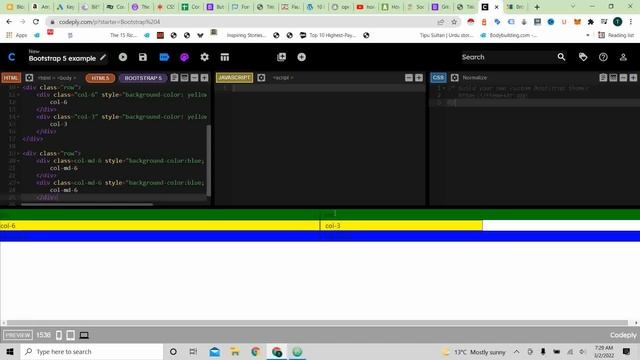
Task: Select the JAVASCRIPT panel tab
Action: (234, 78)
